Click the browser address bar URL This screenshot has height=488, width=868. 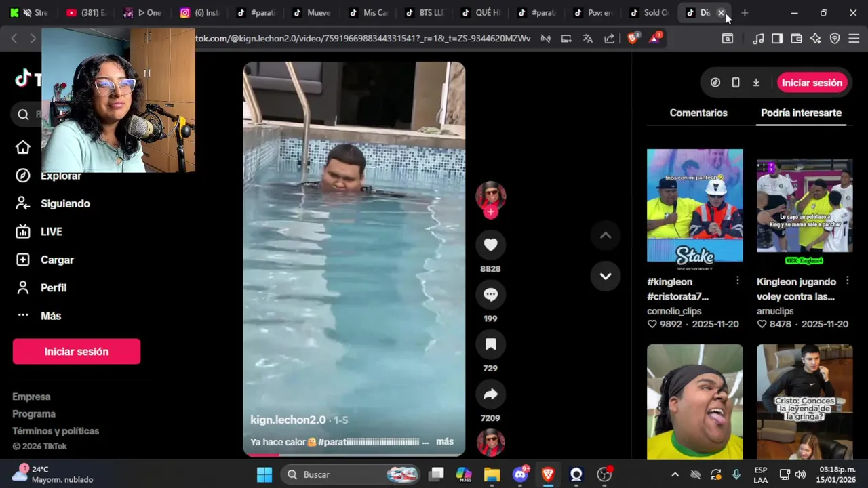pos(363,39)
